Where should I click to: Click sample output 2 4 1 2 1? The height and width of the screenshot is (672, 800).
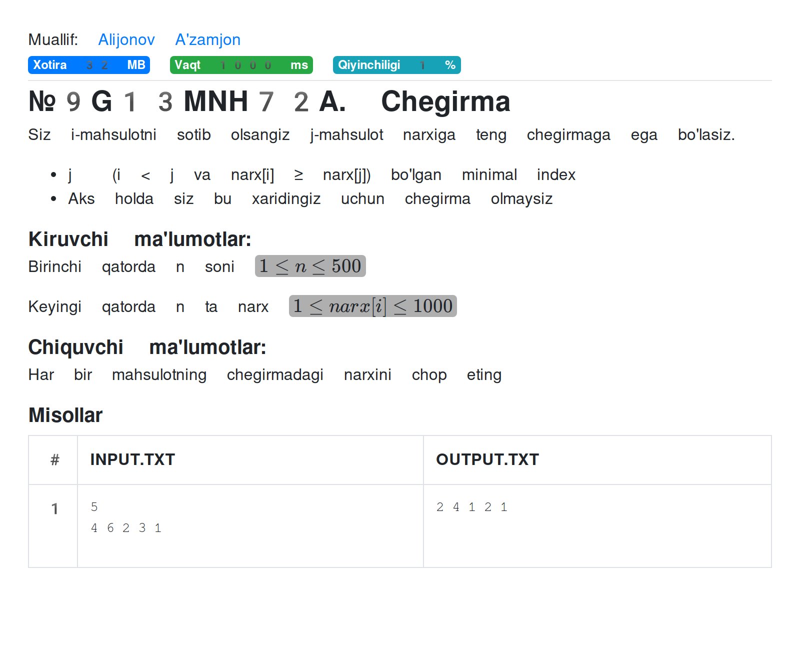[x=471, y=507]
